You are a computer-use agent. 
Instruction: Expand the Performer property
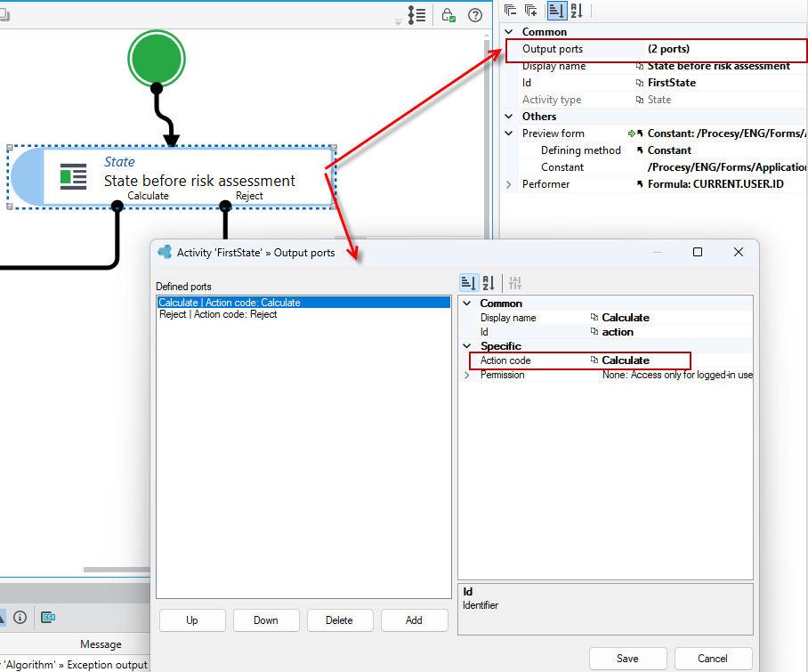509,184
